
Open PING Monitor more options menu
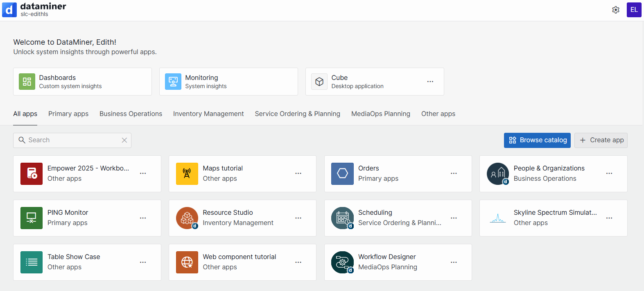(x=143, y=218)
